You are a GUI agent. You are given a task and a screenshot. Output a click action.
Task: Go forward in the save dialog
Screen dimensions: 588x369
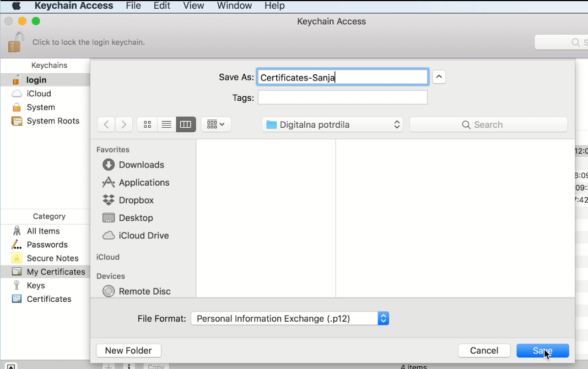(124, 124)
